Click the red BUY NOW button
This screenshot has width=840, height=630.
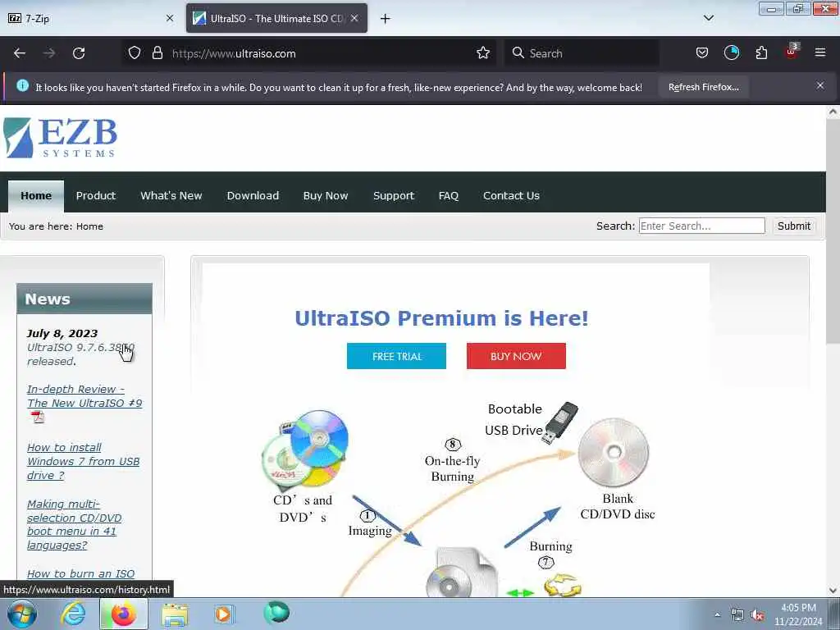(x=516, y=356)
